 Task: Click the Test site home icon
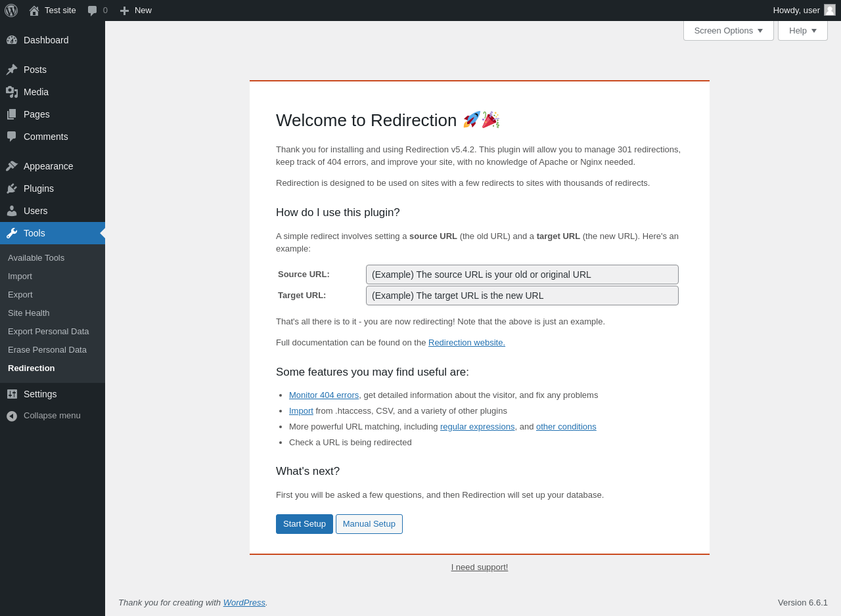34,11
